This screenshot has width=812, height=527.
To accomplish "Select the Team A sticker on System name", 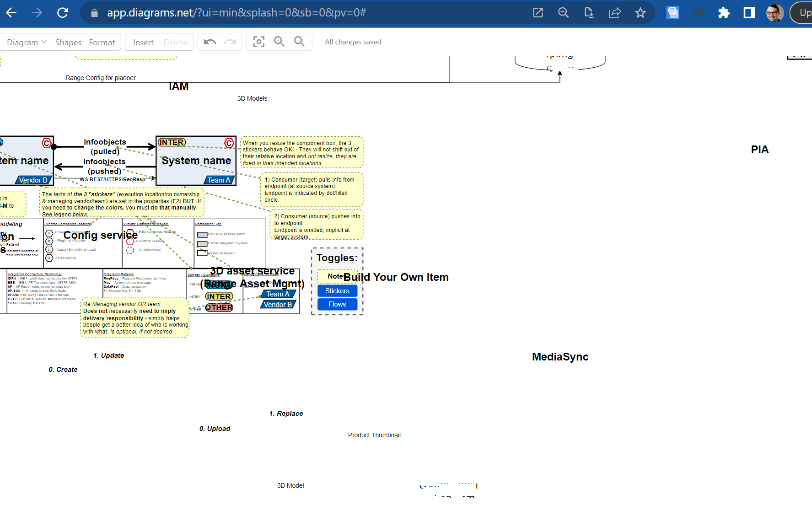I will [x=220, y=180].
